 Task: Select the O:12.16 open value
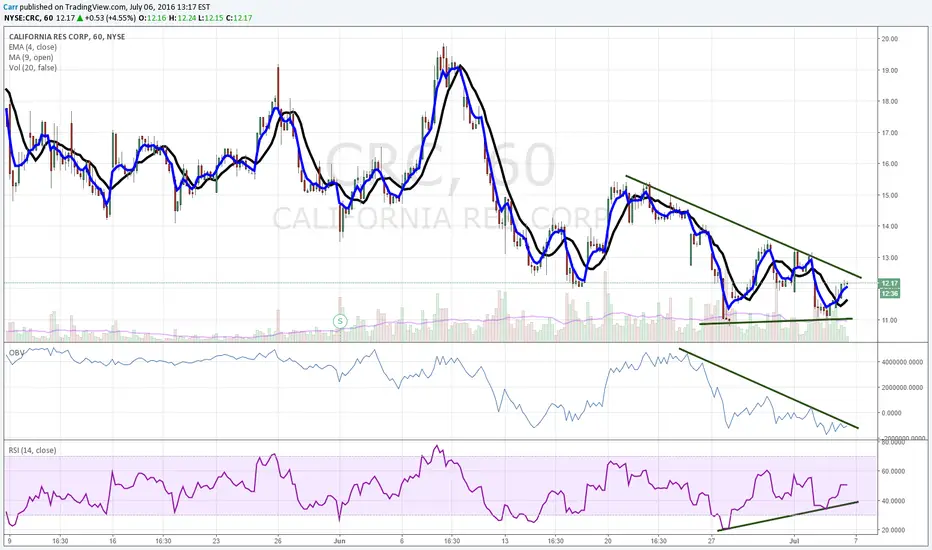[x=152, y=18]
